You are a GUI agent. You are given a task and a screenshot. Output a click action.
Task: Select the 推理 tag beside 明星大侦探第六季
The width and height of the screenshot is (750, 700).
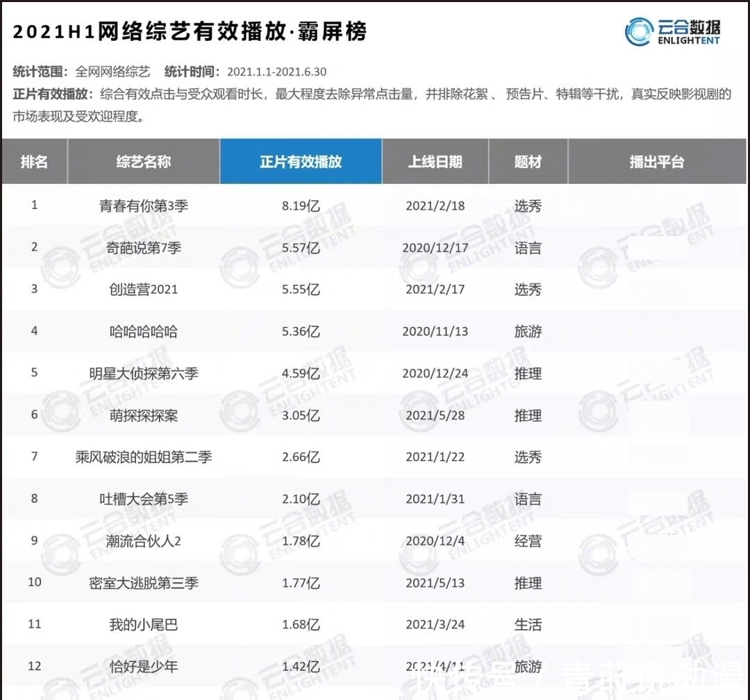click(528, 373)
